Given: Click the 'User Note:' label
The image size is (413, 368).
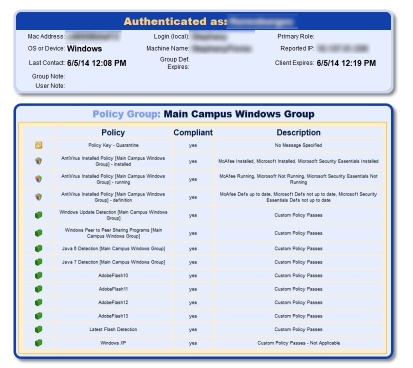Looking at the screenshot, I should coord(50,86).
